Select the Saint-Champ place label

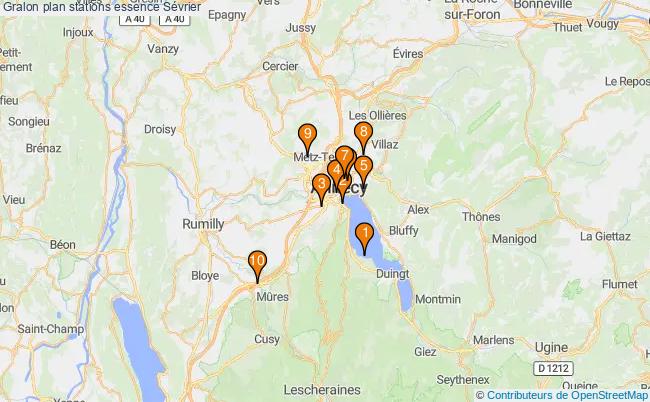point(51,329)
